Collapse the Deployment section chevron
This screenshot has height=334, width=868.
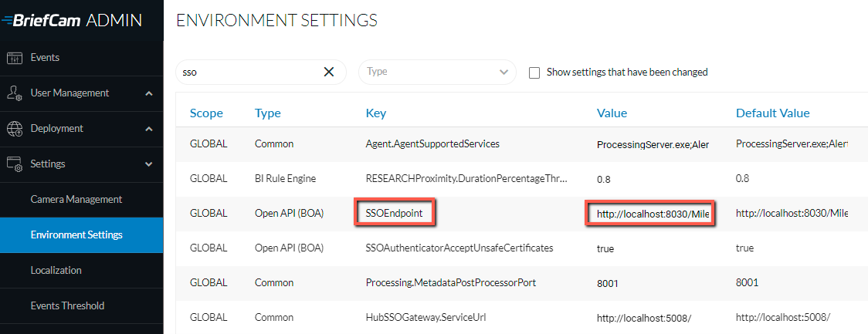point(148,129)
